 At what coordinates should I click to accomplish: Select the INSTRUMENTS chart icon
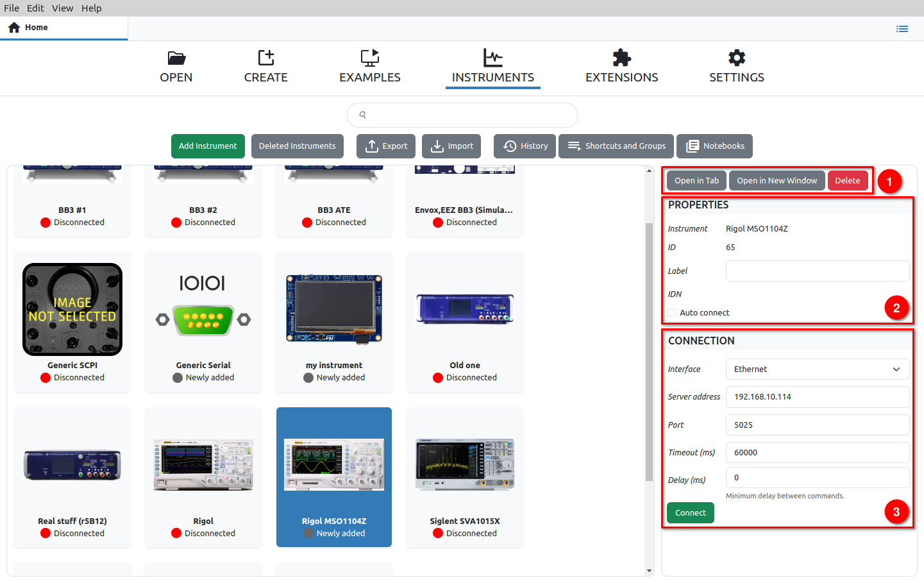[493, 58]
